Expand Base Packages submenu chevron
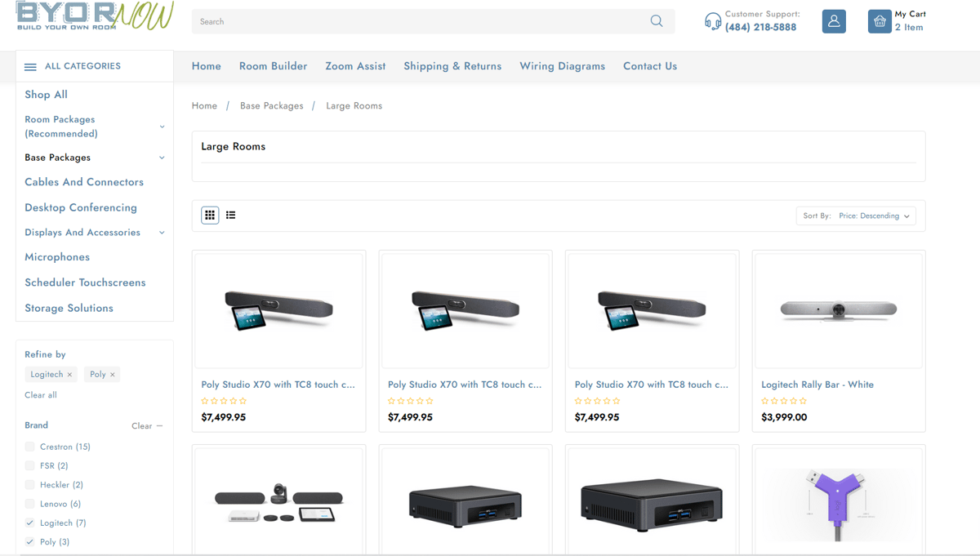980x556 pixels. [162, 158]
